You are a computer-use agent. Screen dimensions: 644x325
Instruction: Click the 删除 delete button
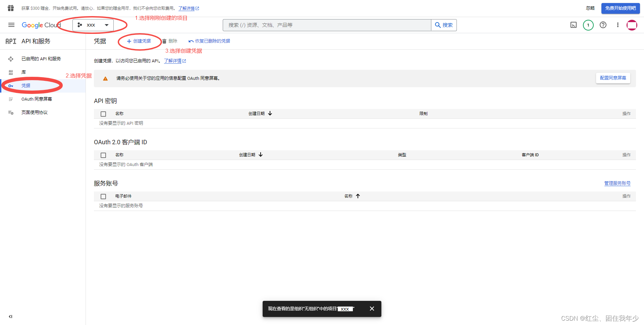[170, 41]
